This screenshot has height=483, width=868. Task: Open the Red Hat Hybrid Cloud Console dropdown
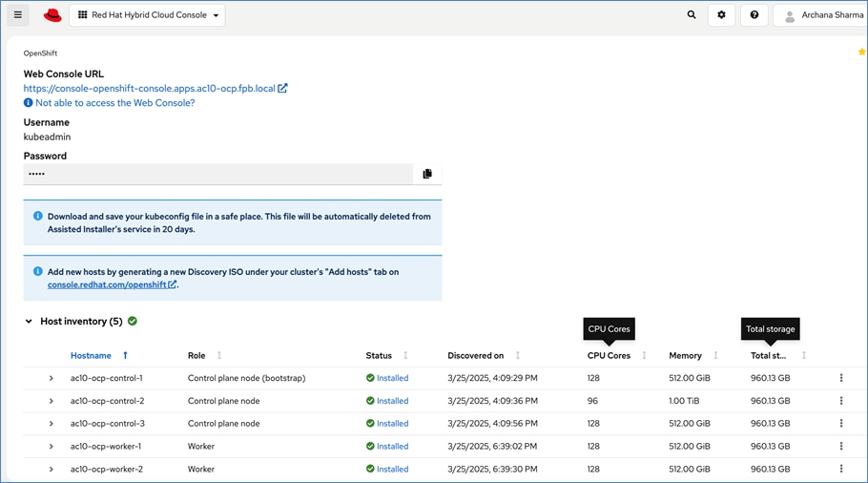coord(147,15)
